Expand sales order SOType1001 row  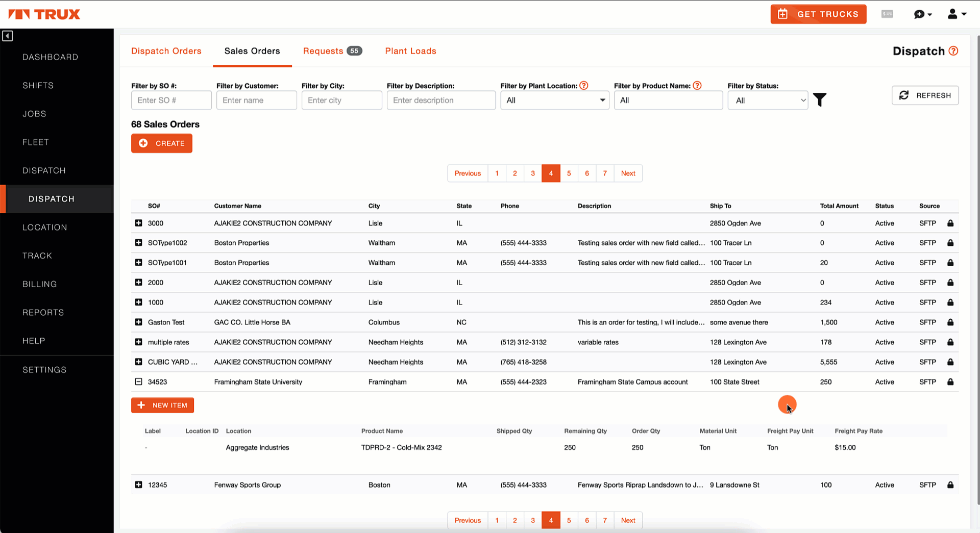138,263
